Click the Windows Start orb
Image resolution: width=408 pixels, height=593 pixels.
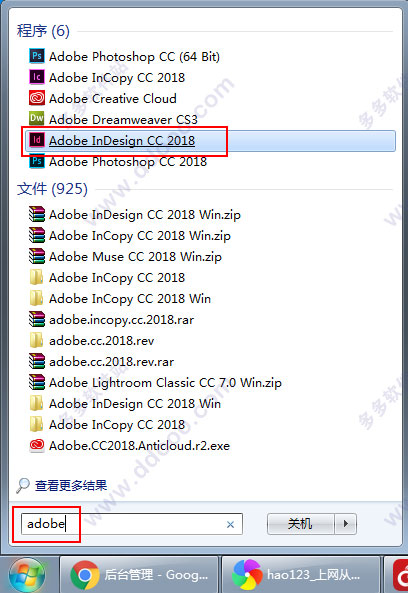coord(27,575)
